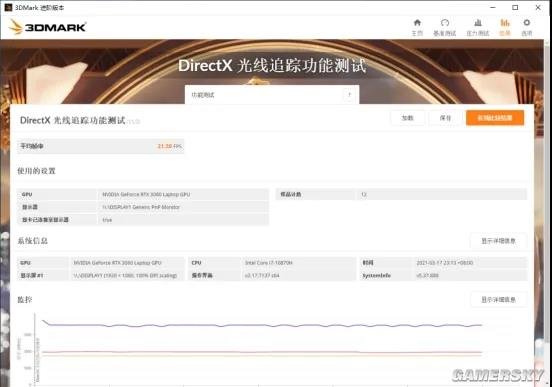The height and width of the screenshot is (387, 552).
Task: Select the 操作界面 version value
Action: tap(262, 275)
